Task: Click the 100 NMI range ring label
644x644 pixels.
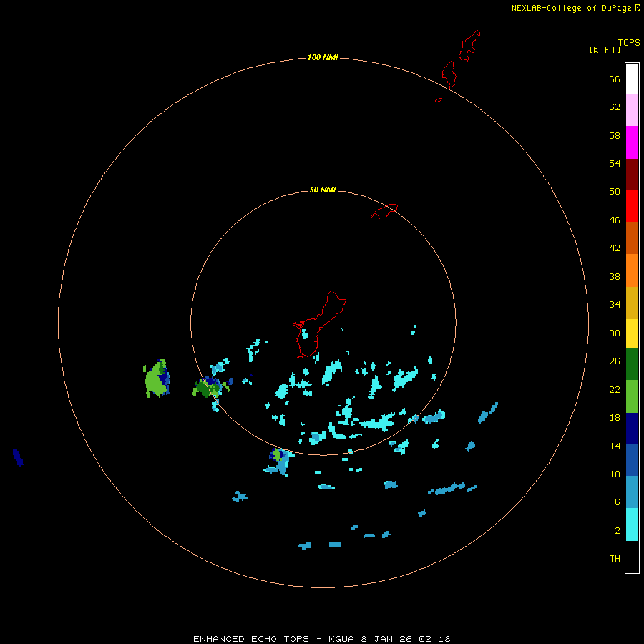Action: pos(323,57)
